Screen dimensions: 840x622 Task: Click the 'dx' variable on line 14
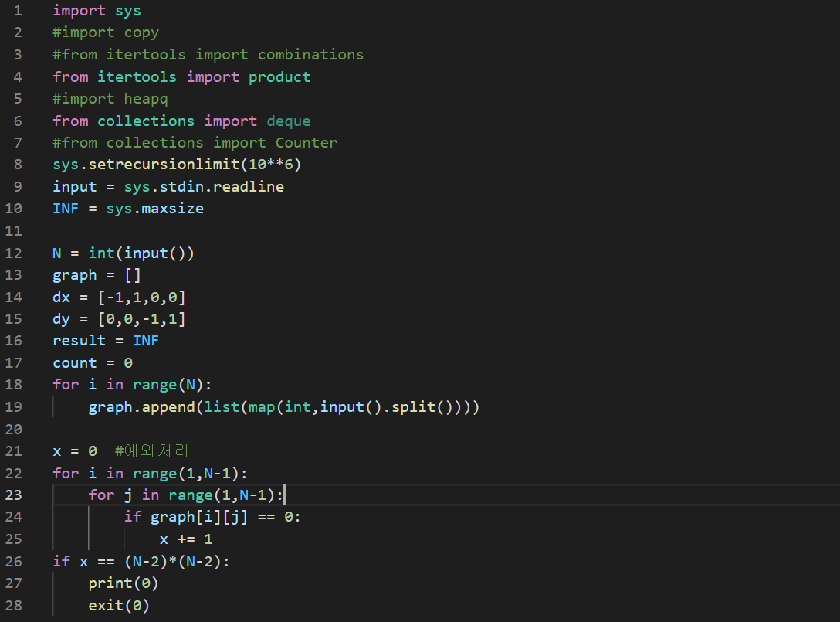pos(61,297)
